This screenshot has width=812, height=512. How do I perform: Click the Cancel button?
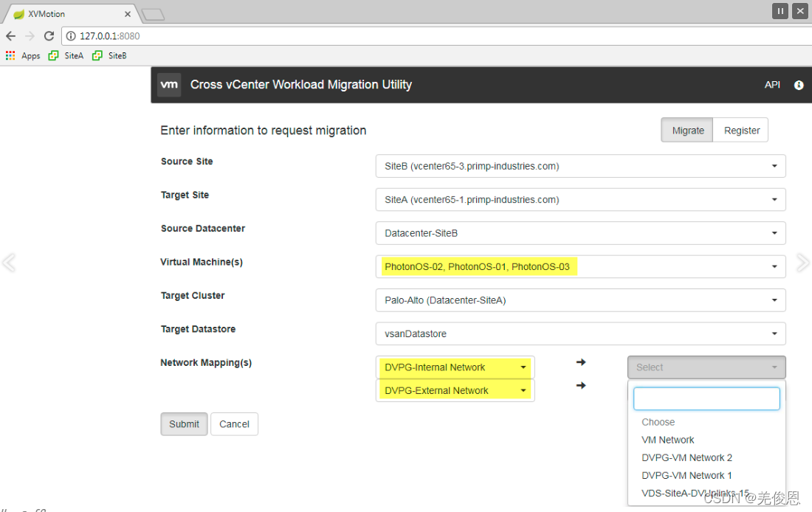pyautogui.click(x=234, y=424)
